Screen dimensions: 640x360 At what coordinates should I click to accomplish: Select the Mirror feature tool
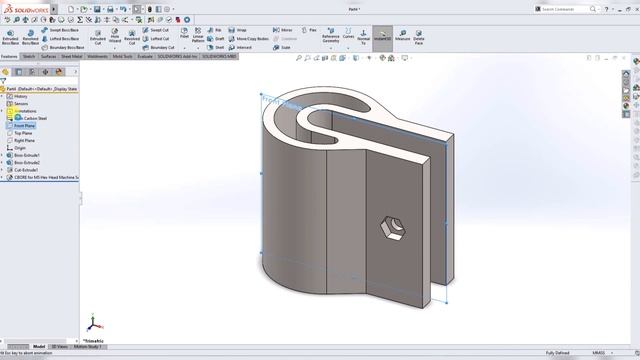pyautogui.click(x=282, y=30)
